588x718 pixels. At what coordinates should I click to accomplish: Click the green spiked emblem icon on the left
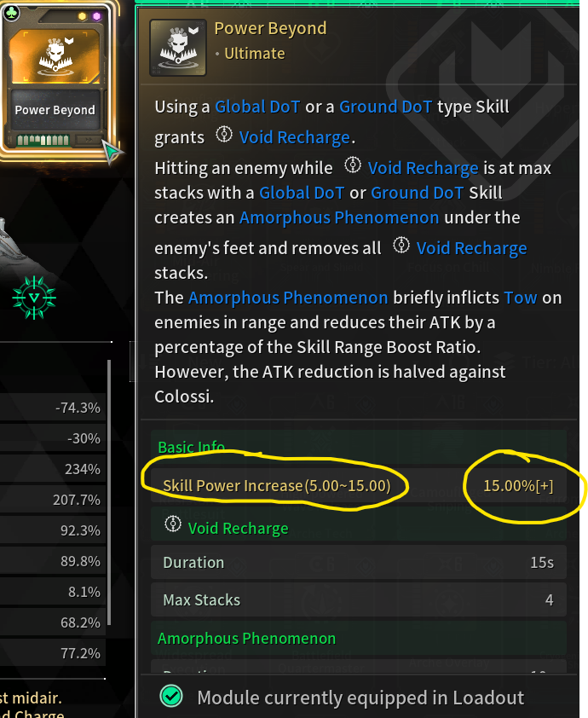coord(34,297)
